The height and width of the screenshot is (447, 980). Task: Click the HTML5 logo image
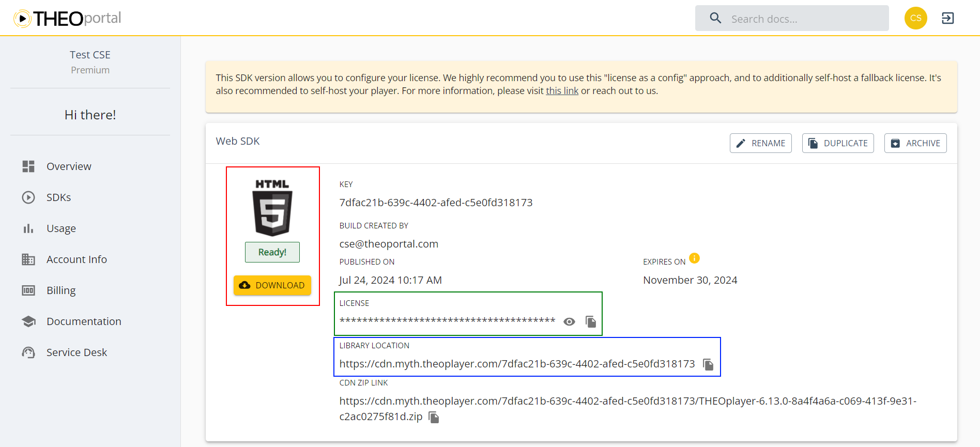coord(272,208)
